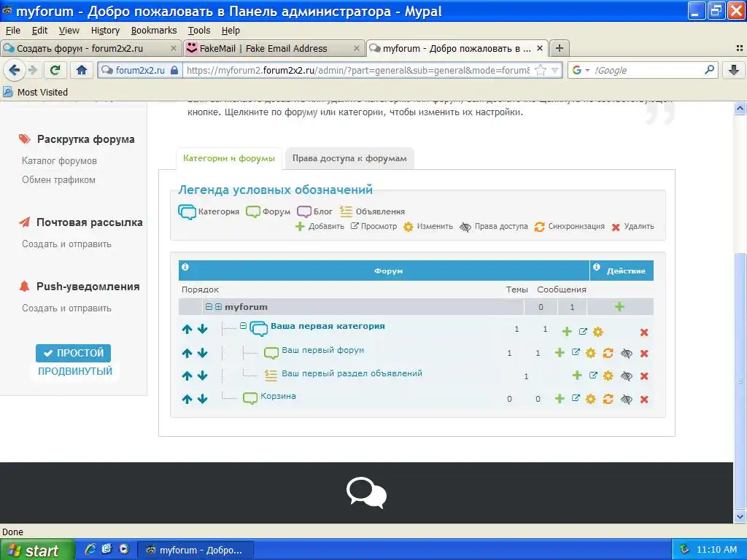747x560 pixels.
Task: Toggle access rights for Ваш первый форум
Action: tap(627, 354)
